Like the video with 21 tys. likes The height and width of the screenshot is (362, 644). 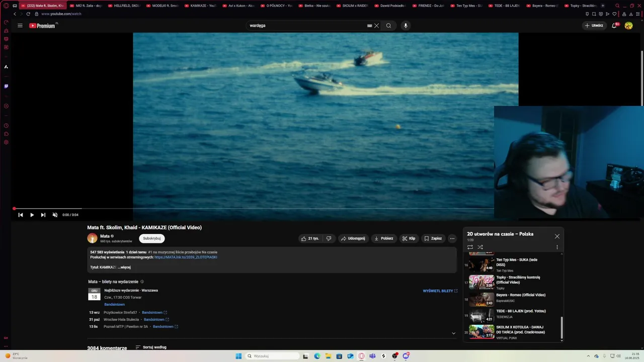(x=310, y=238)
